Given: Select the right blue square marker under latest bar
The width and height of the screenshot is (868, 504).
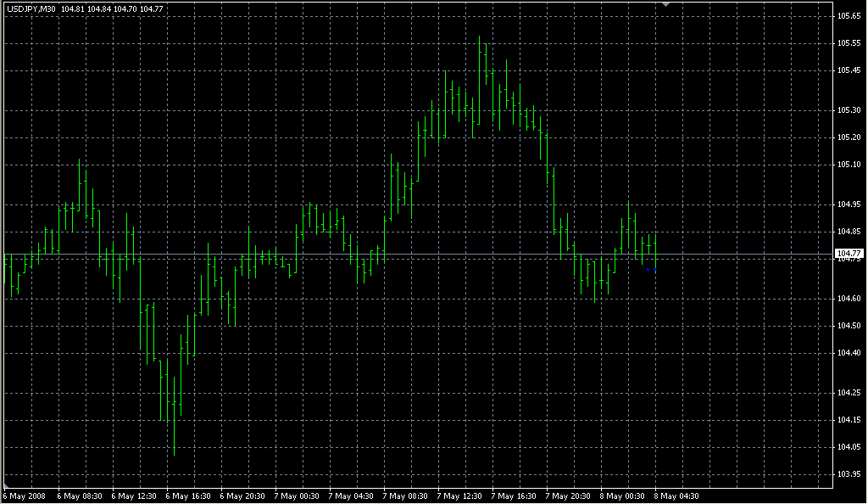Looking at the screenshot, I should (655, 270).
